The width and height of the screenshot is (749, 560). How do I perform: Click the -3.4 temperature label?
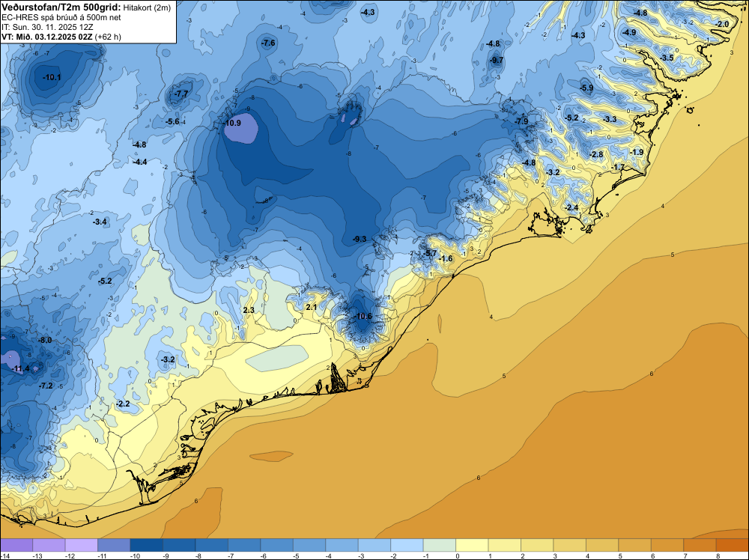100,222
